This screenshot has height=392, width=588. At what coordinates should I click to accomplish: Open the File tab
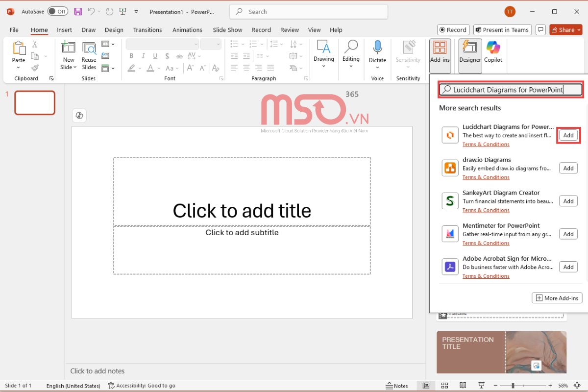pos(14,30)
